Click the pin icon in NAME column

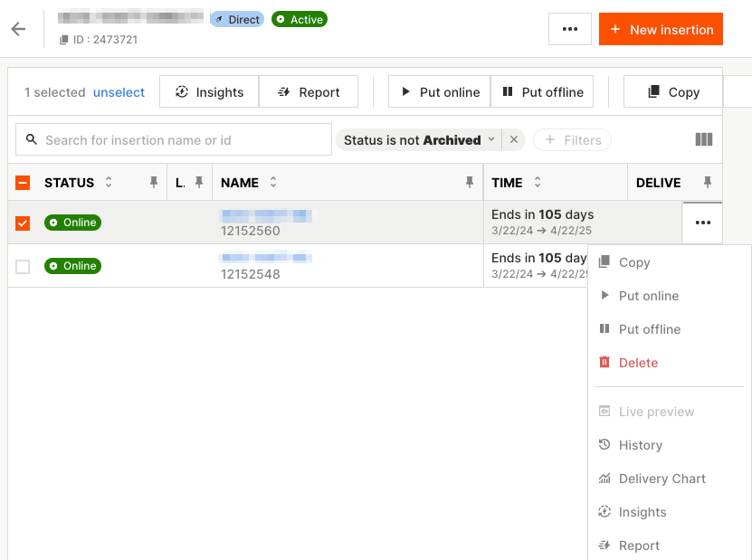coord(469,183)
